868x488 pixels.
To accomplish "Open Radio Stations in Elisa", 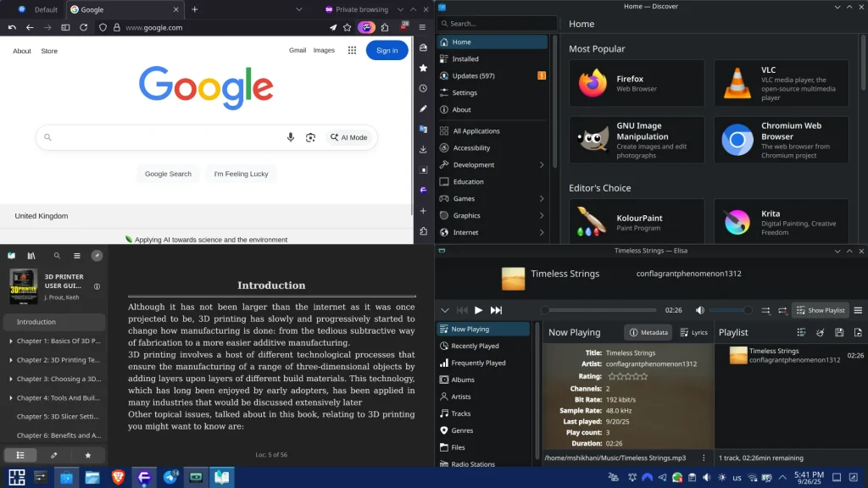I will pyautogui.click(x=483, y=463).
